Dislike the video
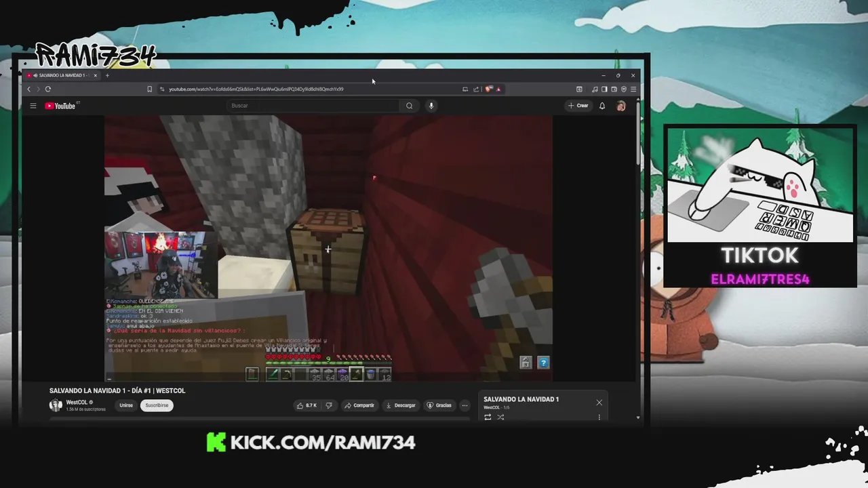Screen dimensions: 868x488 pos(329,405)
